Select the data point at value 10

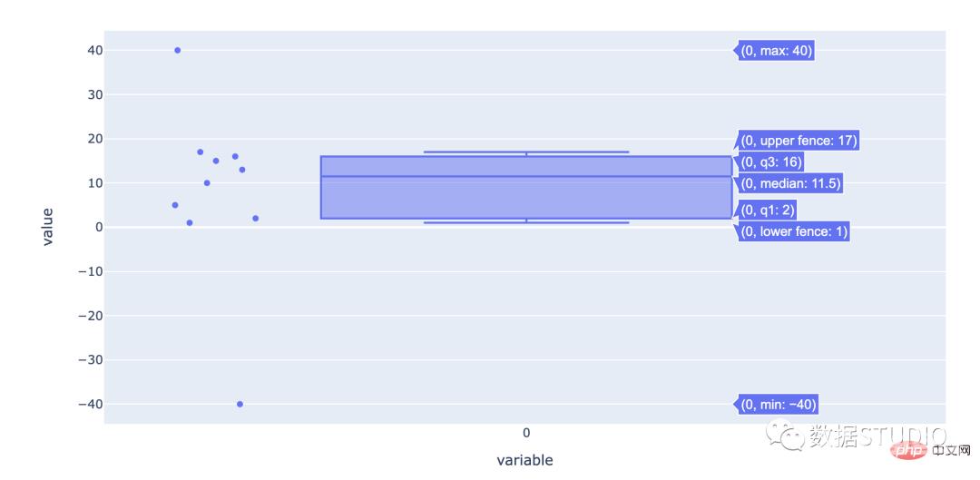point(207,182)
